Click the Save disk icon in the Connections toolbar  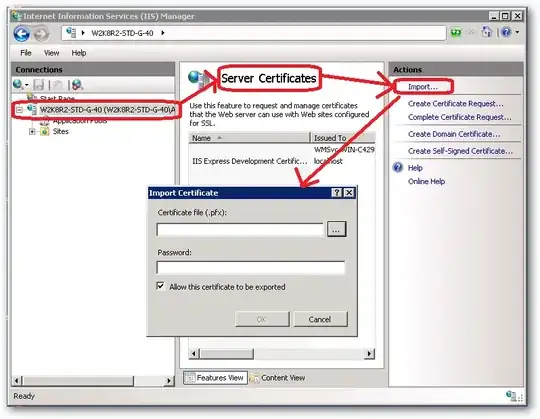(39, 85)
